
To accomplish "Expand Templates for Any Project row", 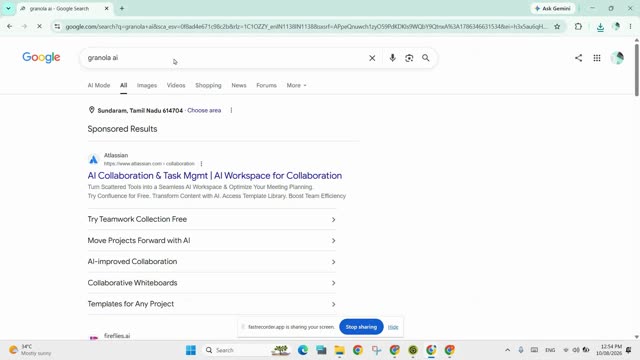I will [x=212, y=304].
